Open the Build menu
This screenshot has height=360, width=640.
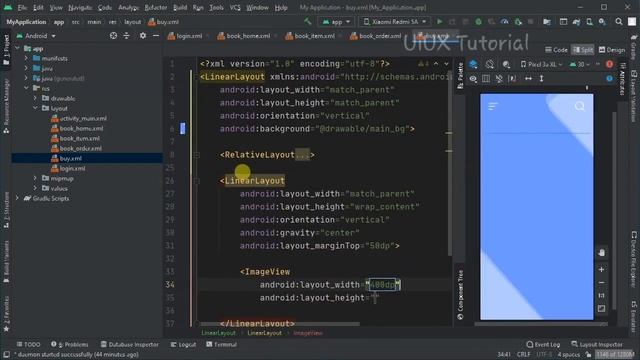[x=180, y=7]
